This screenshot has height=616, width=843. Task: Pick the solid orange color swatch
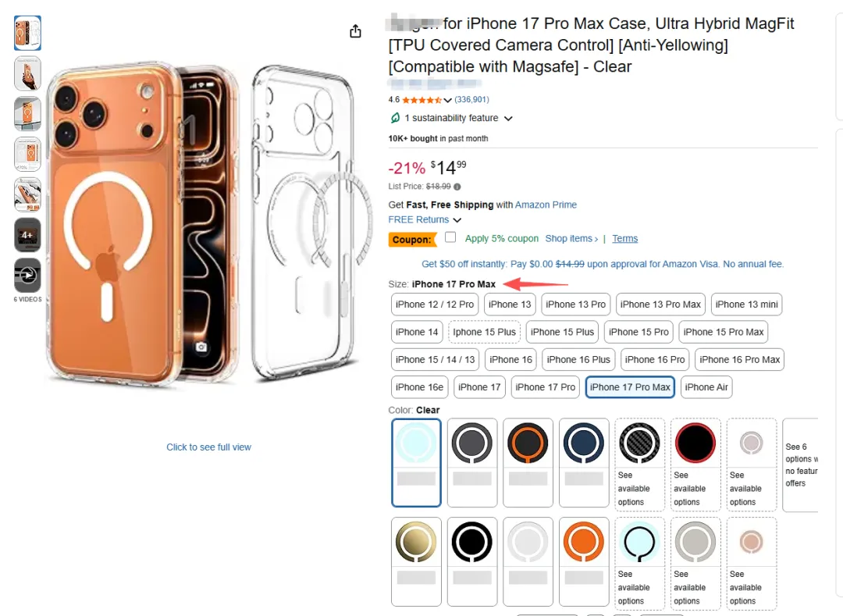coord(584,542)
